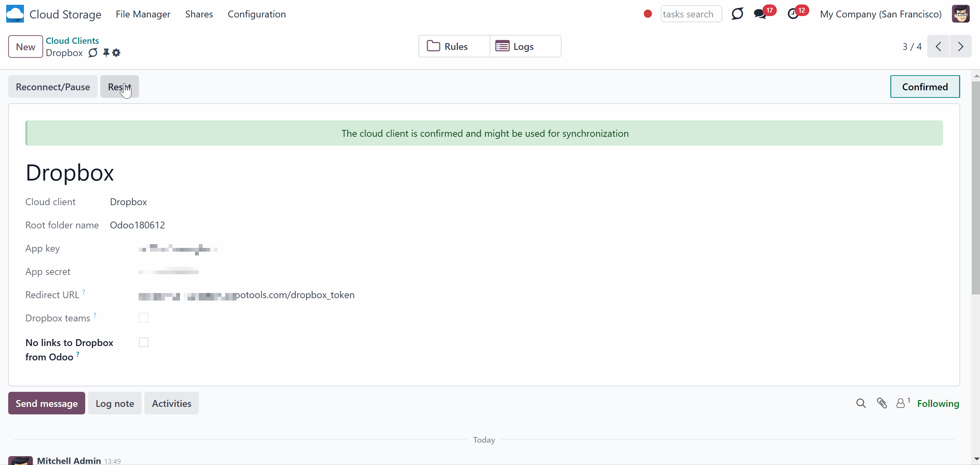This screenshot has height=465, width=980.
Task: Toggle No links to Dropbox from Odoo checkbox
Action: click(x=143, y=343)
